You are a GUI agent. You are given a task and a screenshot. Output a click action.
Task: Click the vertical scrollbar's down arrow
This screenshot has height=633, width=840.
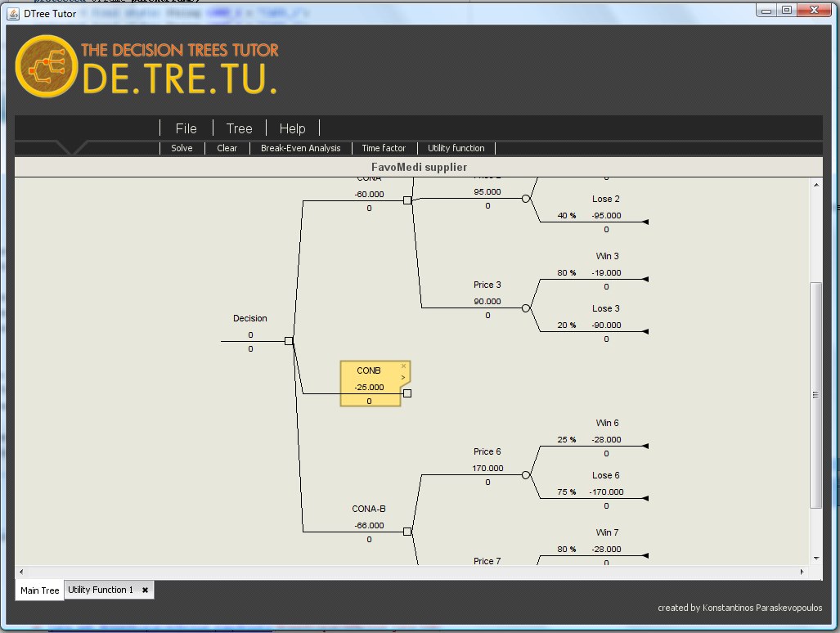point(815,558)
